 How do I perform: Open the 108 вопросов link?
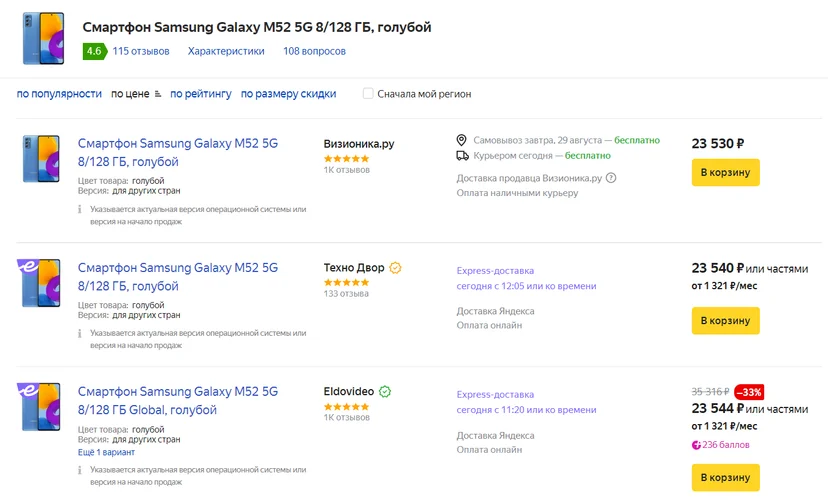314,51
